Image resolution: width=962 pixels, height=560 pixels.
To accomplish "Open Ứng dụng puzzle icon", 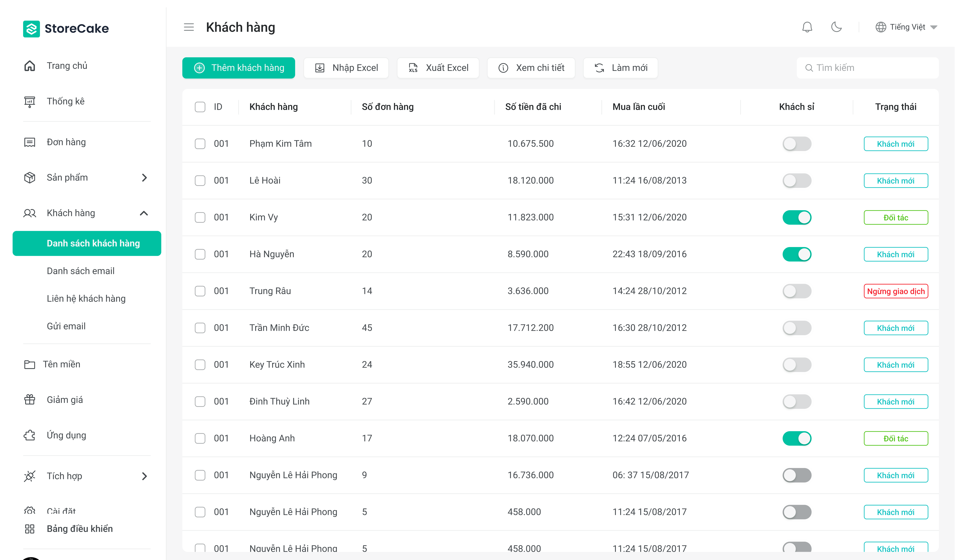I will [x=30, y=435].
